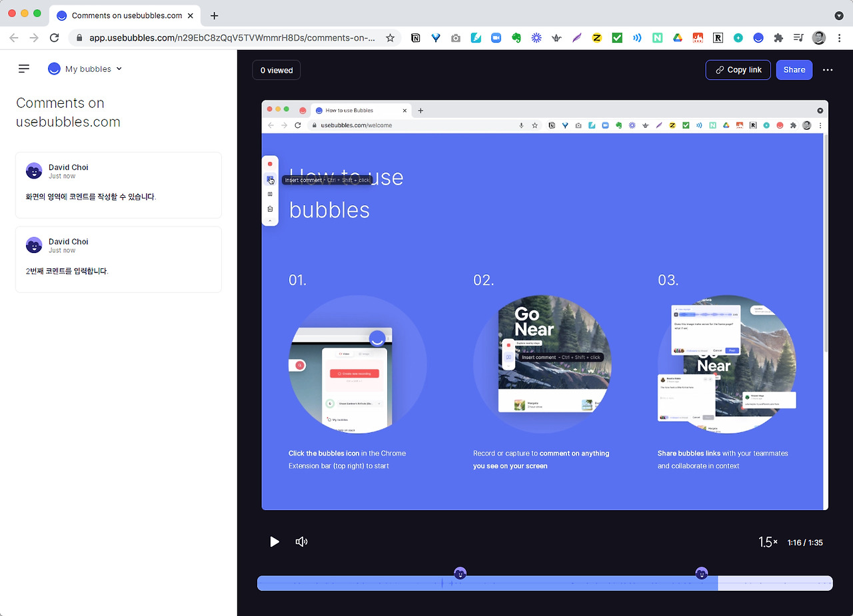Expand the My bubbles dropdown

[85, 69]
